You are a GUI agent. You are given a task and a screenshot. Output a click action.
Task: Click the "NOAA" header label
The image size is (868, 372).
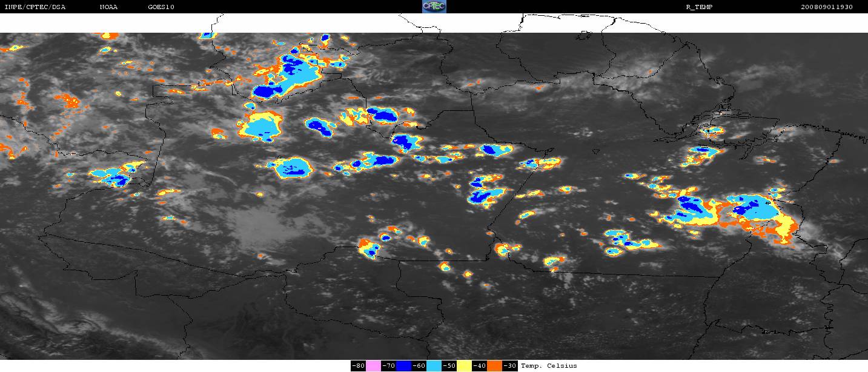pos(110,7)
